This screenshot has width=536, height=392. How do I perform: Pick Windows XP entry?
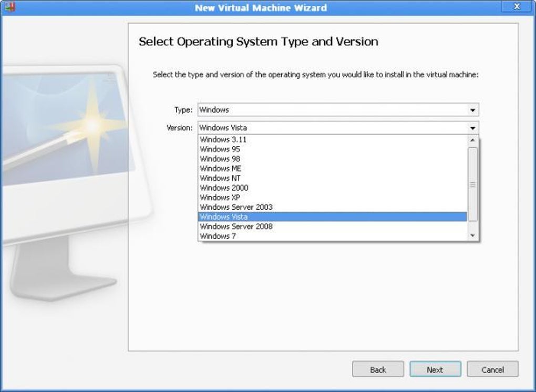333,197
